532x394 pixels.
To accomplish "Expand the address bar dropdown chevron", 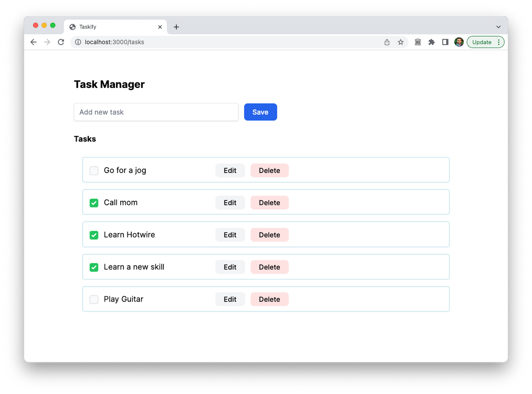I will (498, 26).
